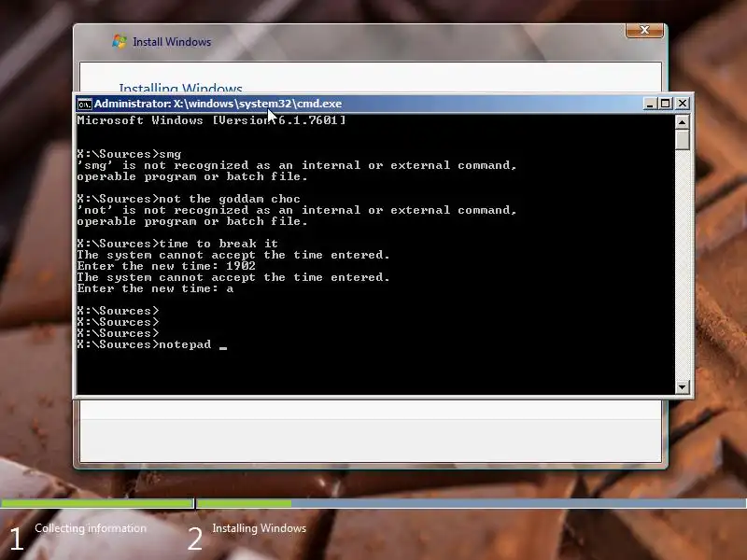Image resolution: width=747 pixels, height=560 pixels.
Task: Click the 'Microsoft Windows [Version 6.1.7601]' line
Action: click(x=212, y=120)
